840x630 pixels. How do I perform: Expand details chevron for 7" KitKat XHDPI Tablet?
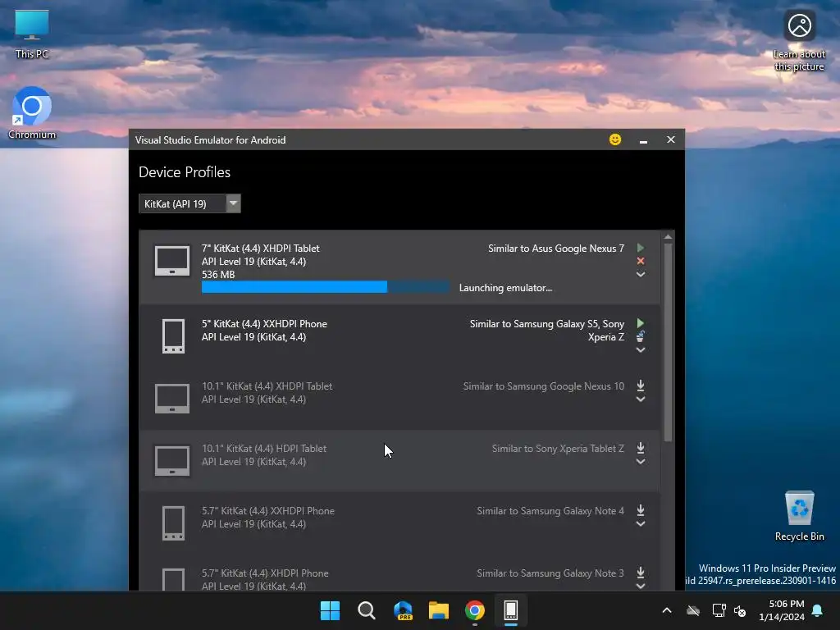tap(640, 274)
